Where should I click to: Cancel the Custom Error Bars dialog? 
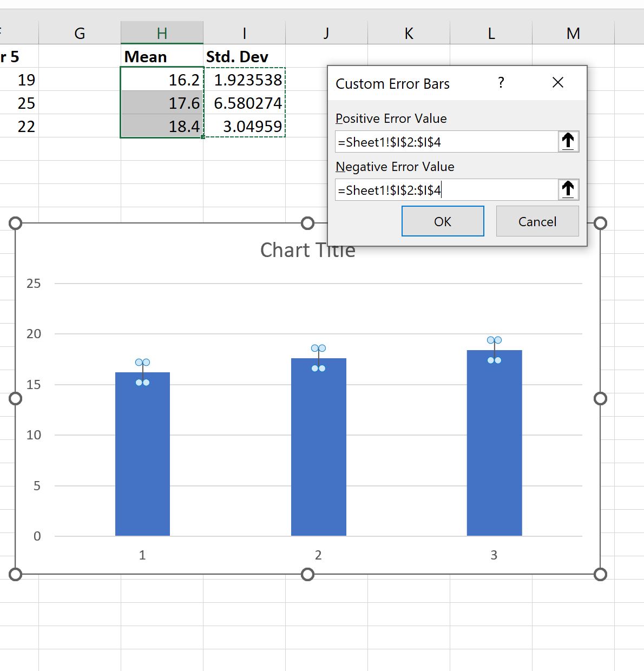point(537,221)
